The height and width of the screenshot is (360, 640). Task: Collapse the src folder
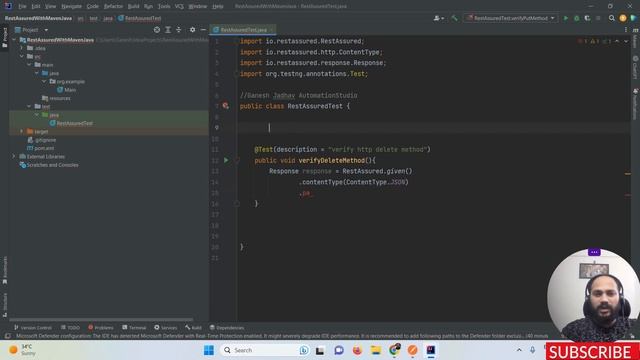pyautogui.click(x=22, y=56)
